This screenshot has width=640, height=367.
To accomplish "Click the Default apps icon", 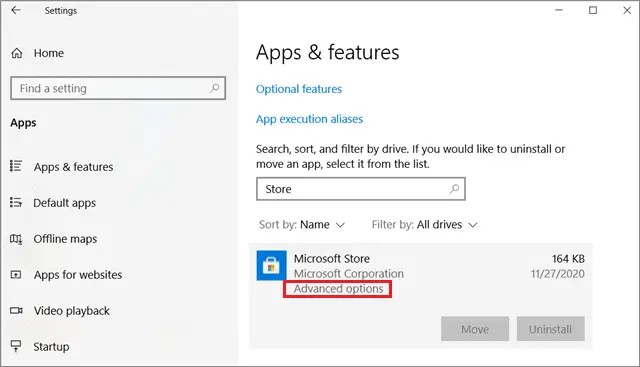I will 16,202.
